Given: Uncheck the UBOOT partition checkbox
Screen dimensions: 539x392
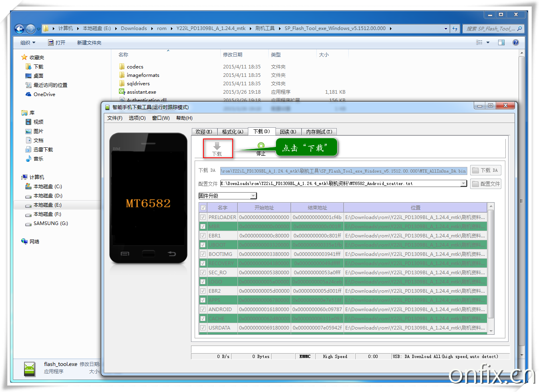Looking at the screenshot, I should pos(203,245).
